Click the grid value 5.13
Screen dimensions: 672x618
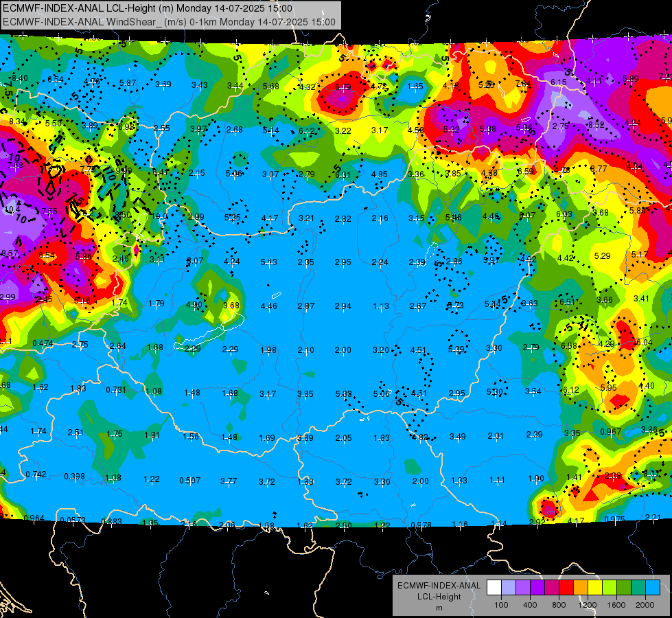tap(268, 262)
